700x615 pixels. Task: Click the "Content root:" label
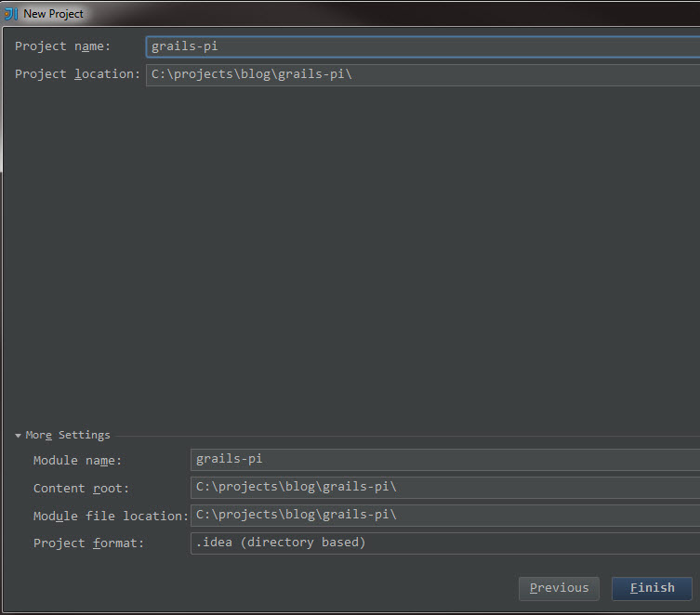[81, 489]
